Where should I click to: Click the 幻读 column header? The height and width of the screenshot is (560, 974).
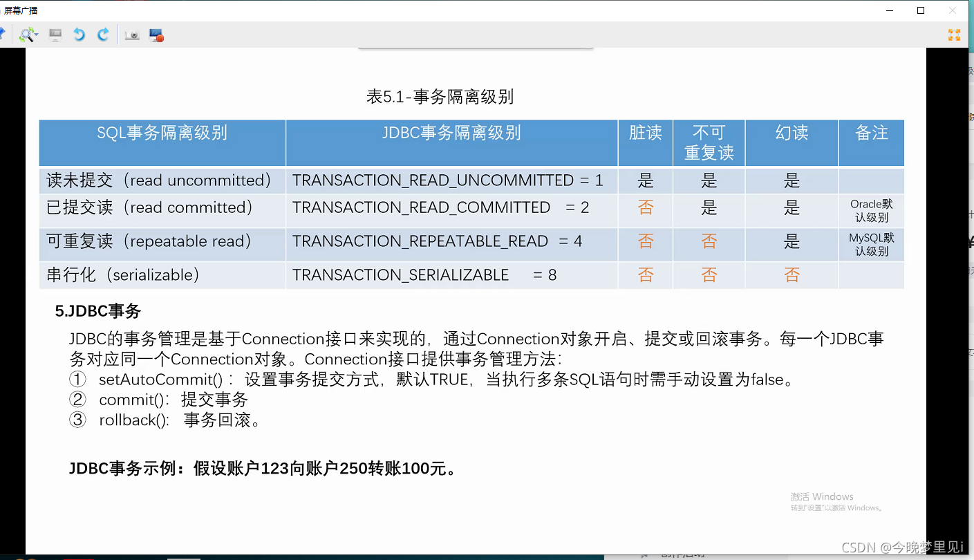point(792,143)
